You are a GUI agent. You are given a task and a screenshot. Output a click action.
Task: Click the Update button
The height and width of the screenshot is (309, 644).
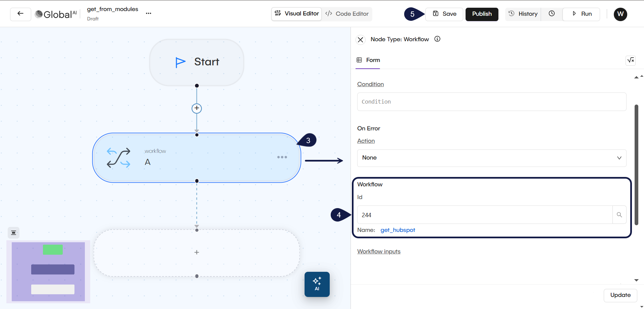coord(620,295)
